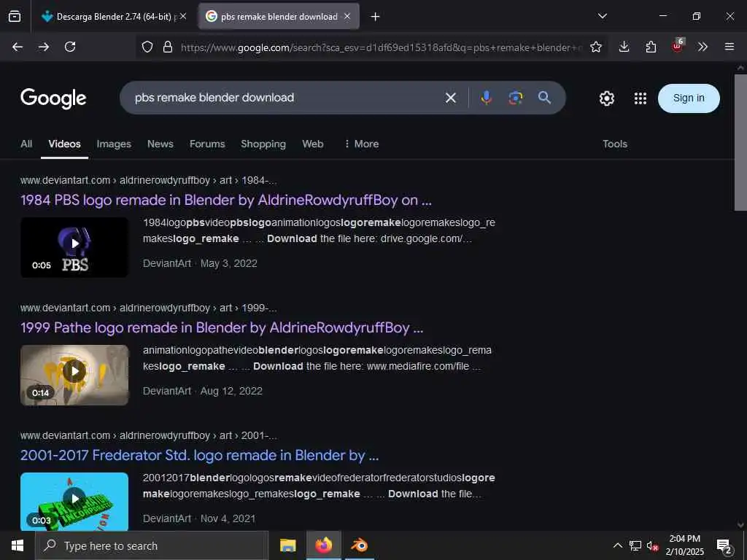Screen dimensions: 747x560
Task: Click deviantart.com path ending 1999-...
Action: (148, 308)
